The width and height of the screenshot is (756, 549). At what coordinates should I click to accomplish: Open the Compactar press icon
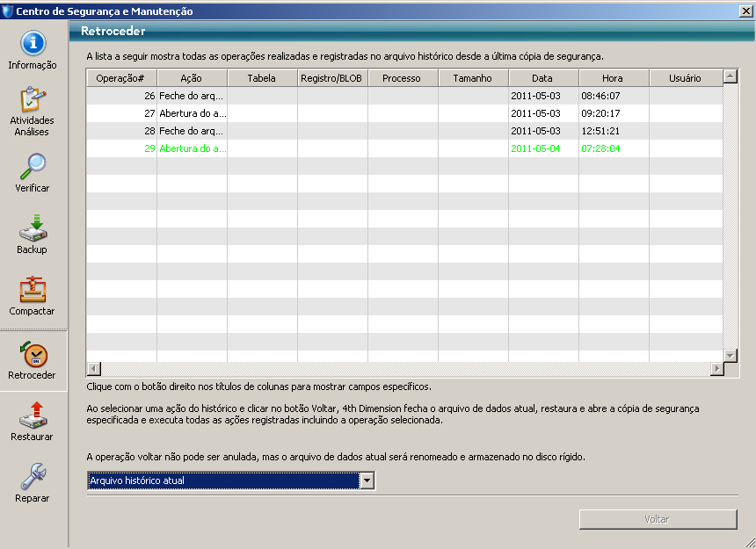point(33,290)
